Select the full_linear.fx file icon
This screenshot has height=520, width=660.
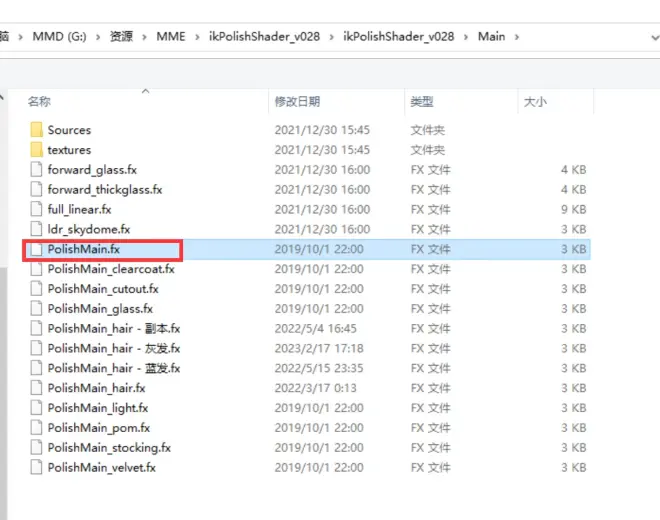click(37, 209)
